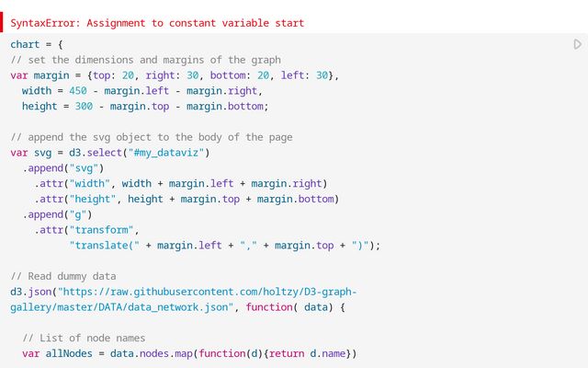Image resolution: width=588 pixels, height=368 pixels.
Task: Click the SyntaxError message text
Action: pos(157,22)
